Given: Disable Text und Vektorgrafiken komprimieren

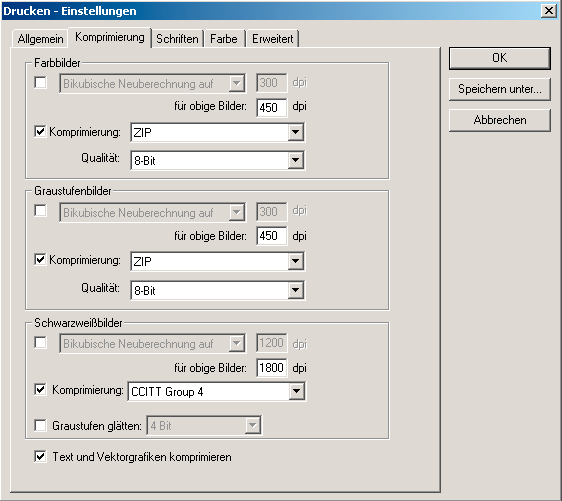Looking at the screenshot, I should 41,457.
